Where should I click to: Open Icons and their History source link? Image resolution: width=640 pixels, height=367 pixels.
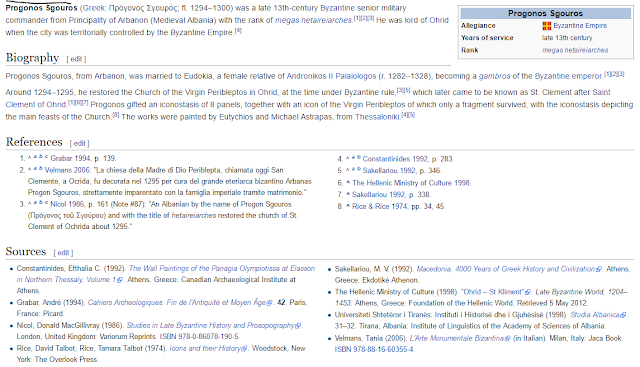205,348
